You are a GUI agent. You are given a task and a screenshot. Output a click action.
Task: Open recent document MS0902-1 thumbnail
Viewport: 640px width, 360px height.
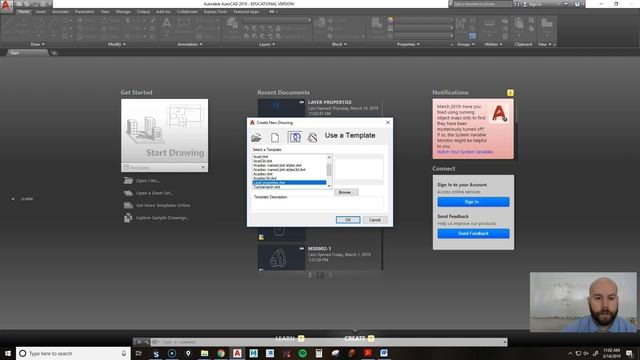[x=281, y=257]
